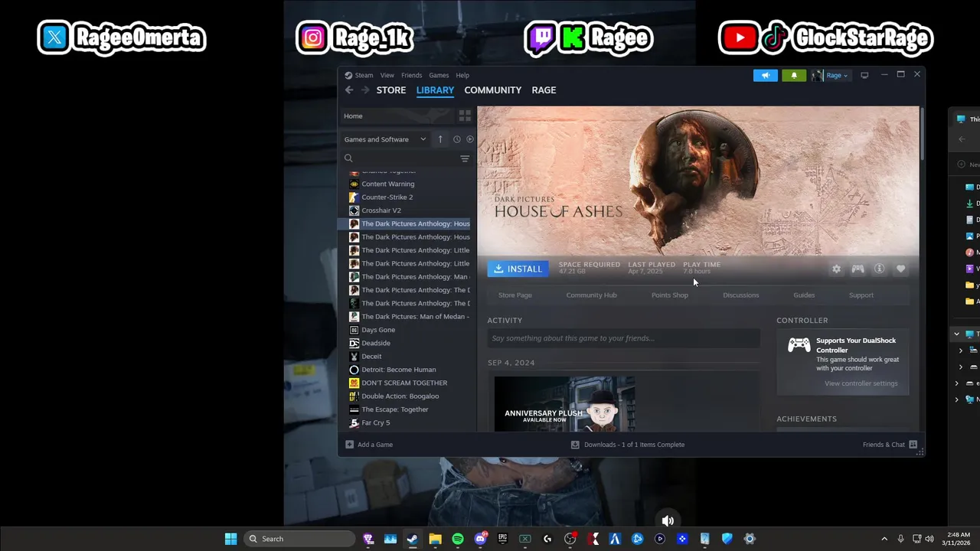Open the RAGE profile tab

click(x=544, y=90)
